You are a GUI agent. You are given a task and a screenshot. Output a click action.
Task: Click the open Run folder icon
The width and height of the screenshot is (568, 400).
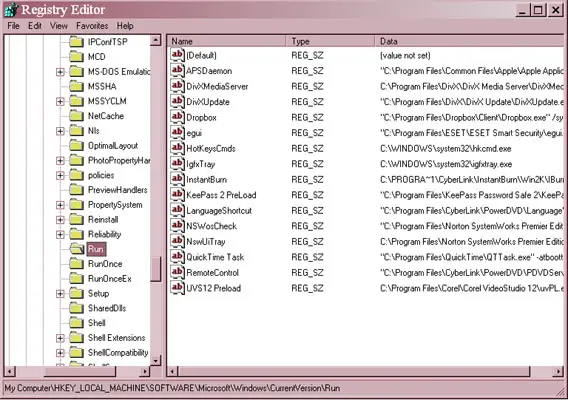[77, 249]
